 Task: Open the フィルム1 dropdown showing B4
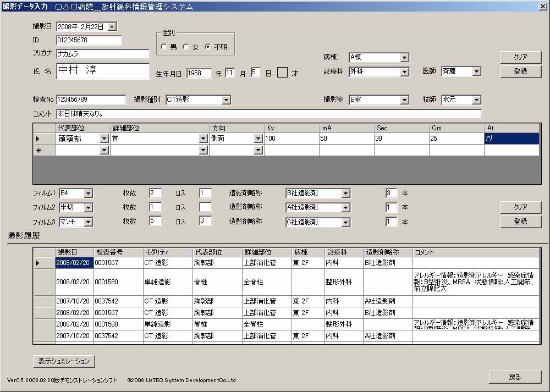coord(88,194)
